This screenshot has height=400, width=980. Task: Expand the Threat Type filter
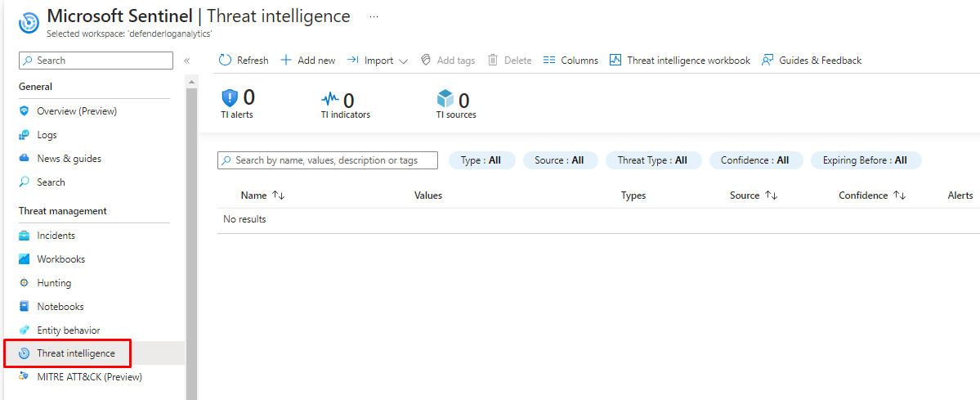653,160
